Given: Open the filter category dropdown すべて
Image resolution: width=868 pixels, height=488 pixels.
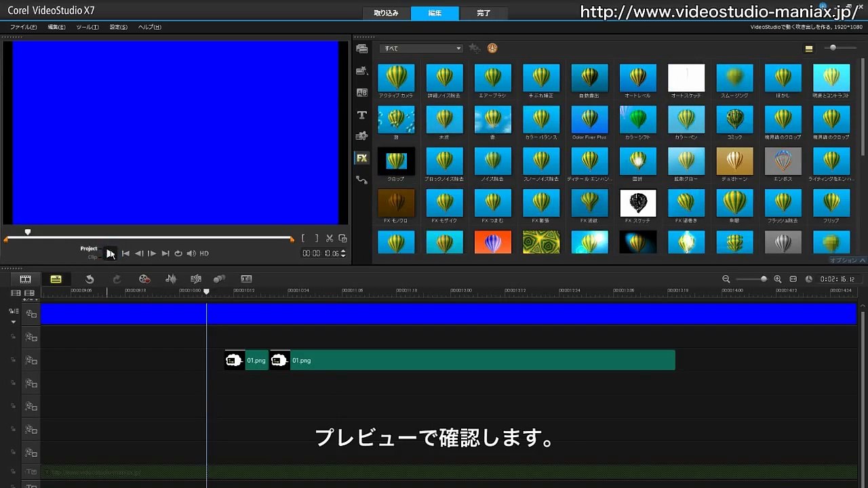Looking at the screenshot, I should 421,49.
